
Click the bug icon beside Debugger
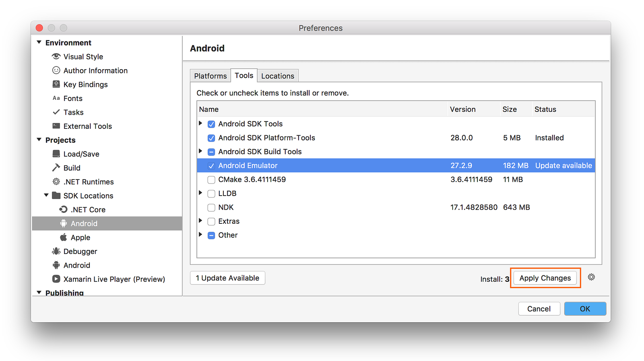[56, 252]
